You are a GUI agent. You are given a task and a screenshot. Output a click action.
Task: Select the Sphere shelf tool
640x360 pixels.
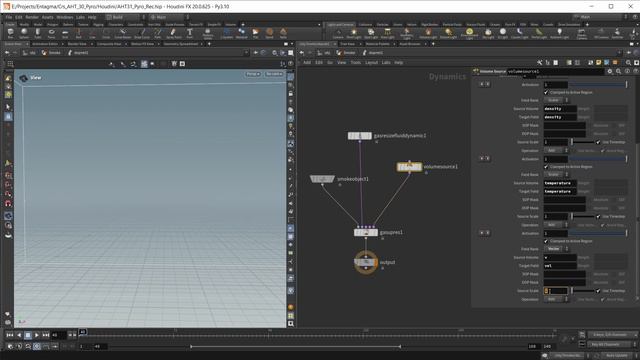point(24,33)
